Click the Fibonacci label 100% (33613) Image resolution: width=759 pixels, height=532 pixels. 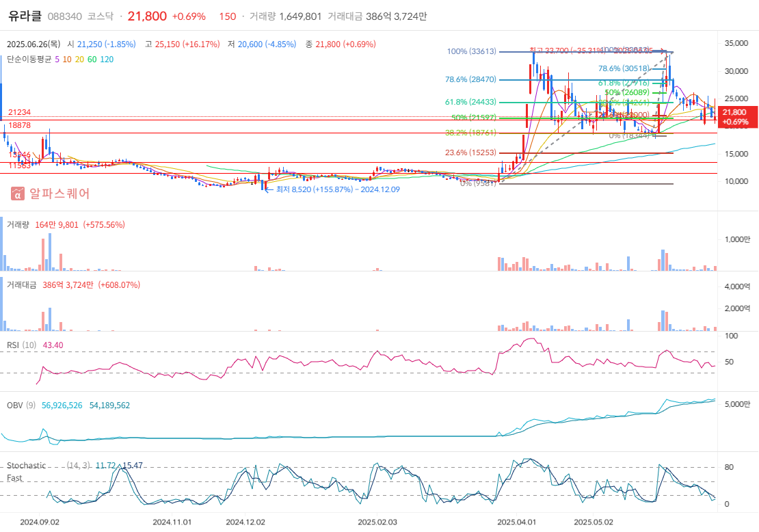[x=472, y=51]
